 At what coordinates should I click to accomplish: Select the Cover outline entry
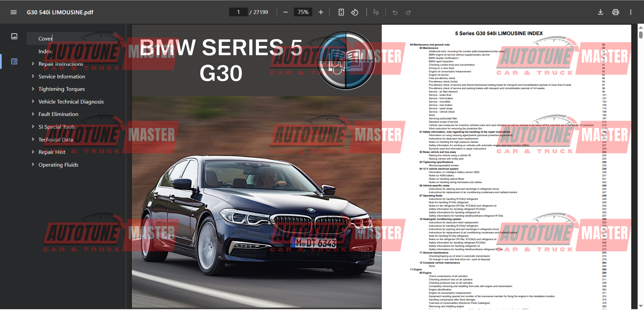(45, 38)
